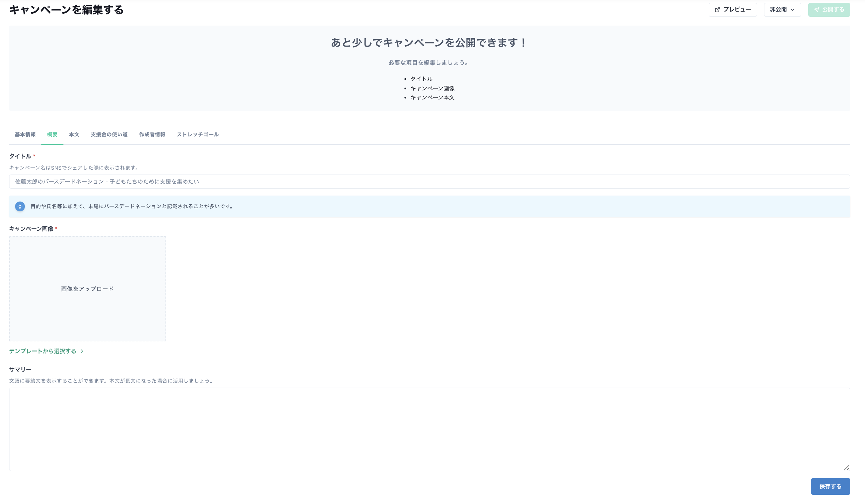Click the preview external-link icon
The height and width of the screenshot is (504, 865).
[717, 9]
